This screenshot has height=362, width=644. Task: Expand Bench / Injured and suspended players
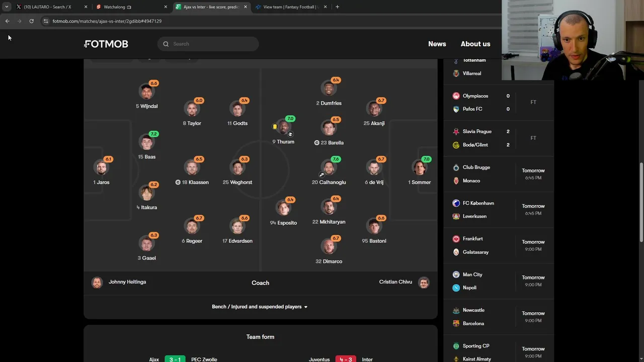point(260,307)
